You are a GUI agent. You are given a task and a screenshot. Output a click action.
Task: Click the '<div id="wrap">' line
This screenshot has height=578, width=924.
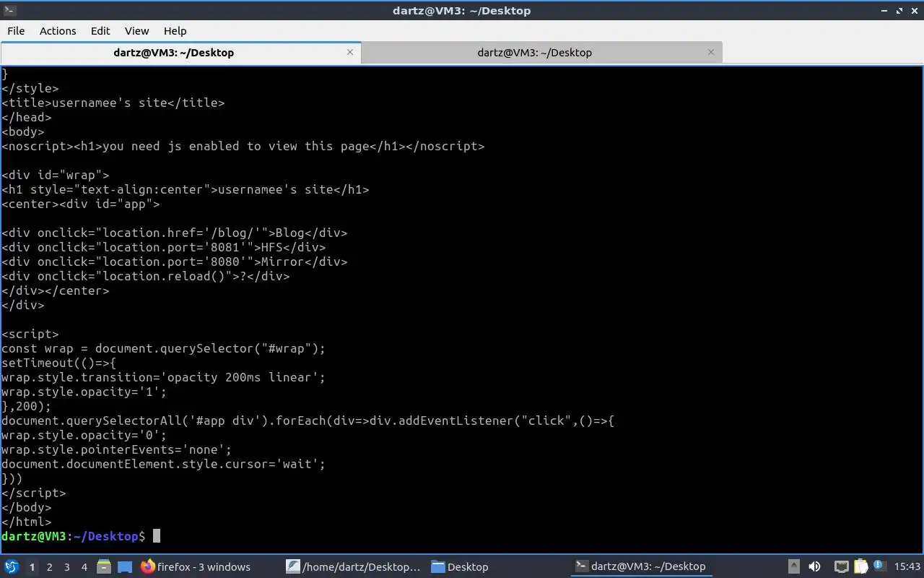[x=55, y=175]
